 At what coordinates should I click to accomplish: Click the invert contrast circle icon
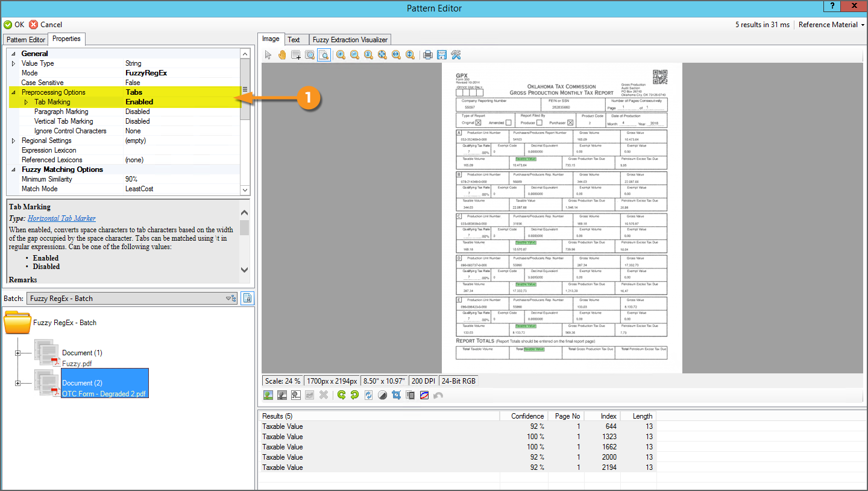382,395
